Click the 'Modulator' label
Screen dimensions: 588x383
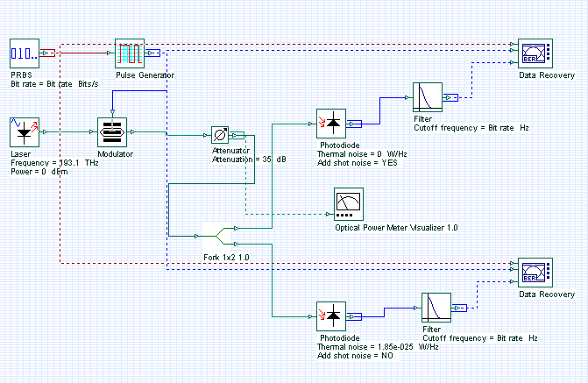pyautogui.click(x=115, y=153)
